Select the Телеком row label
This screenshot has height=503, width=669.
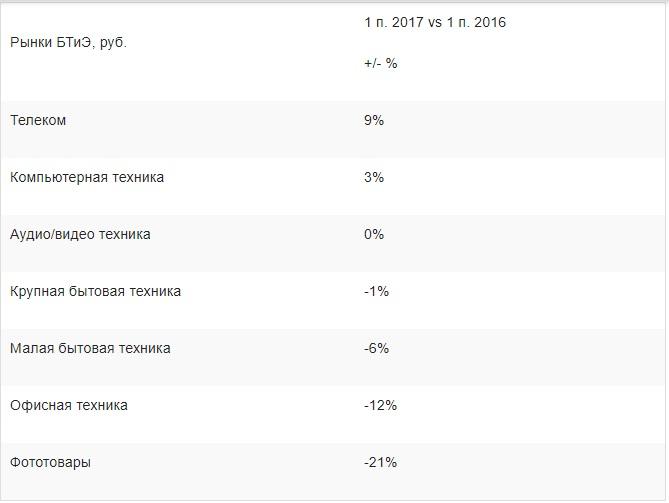tap(38, 121)
